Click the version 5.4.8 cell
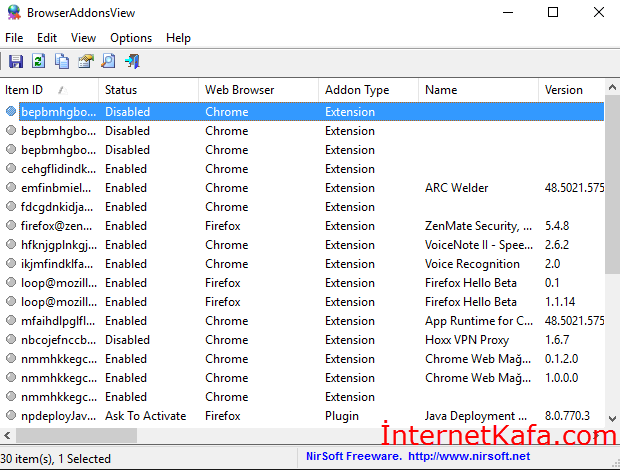 (557, 226)
